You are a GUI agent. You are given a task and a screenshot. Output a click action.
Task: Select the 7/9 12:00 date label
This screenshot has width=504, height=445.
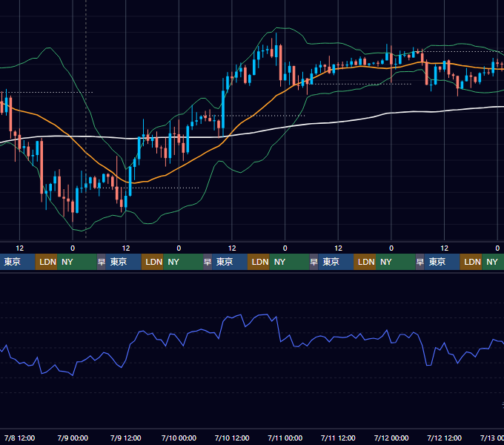click(x=126, y=438)
